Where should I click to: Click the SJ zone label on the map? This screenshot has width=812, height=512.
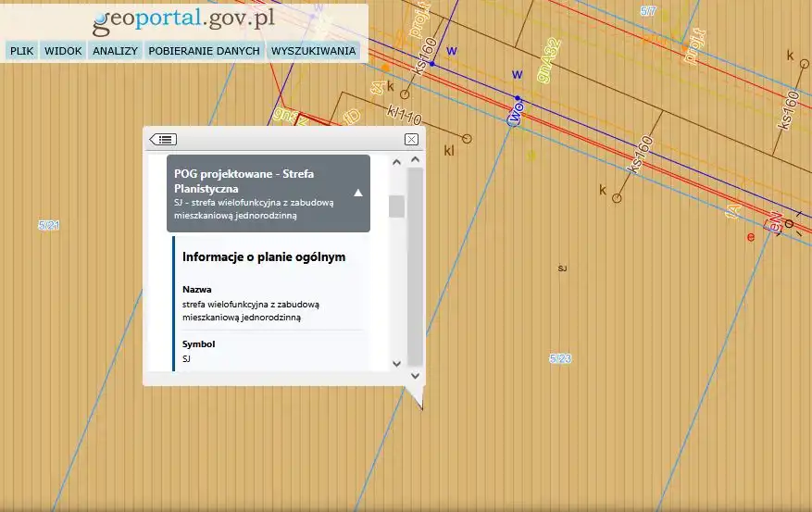(562, 268)
